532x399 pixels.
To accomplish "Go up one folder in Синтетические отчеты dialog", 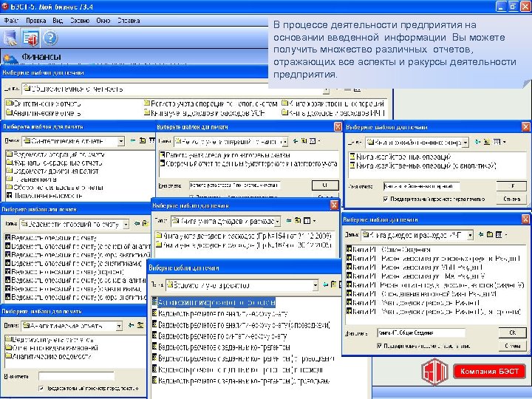I will (x=143, y=140).
